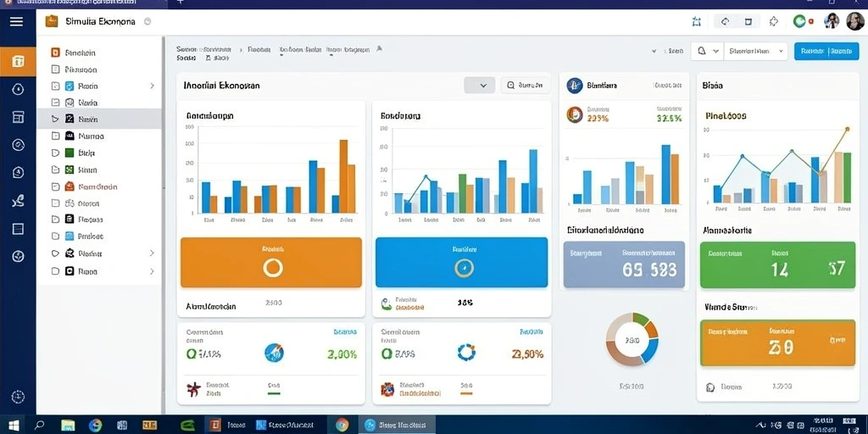Viewport: 868px width, 434px height.
Task: Tick the checkbox beside the orange-labeled sidebar row
Action: click(x=55, y=186)
